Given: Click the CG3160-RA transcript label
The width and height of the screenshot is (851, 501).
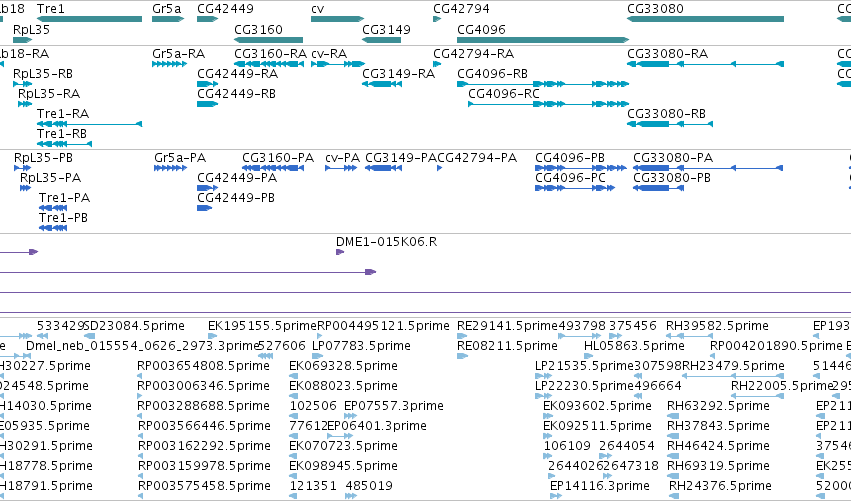Looking at the screenshot, I should click(x=270, y=54).
